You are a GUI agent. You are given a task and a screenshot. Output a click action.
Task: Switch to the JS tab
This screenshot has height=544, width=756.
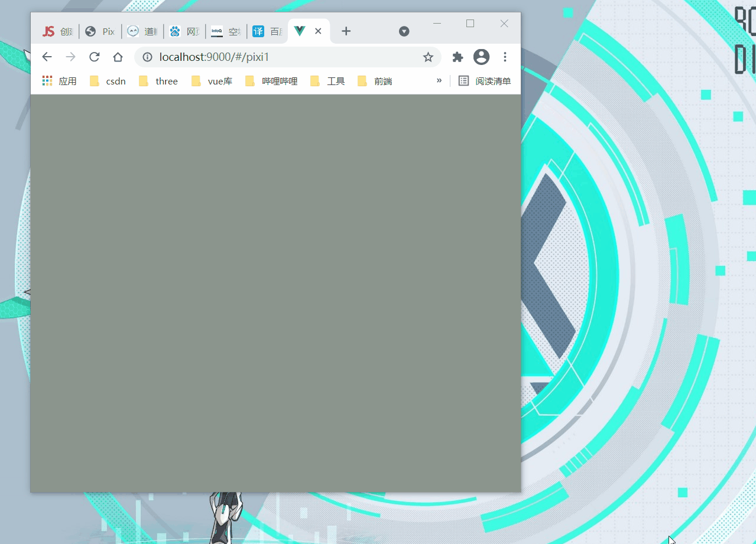[x=57, y=32]
